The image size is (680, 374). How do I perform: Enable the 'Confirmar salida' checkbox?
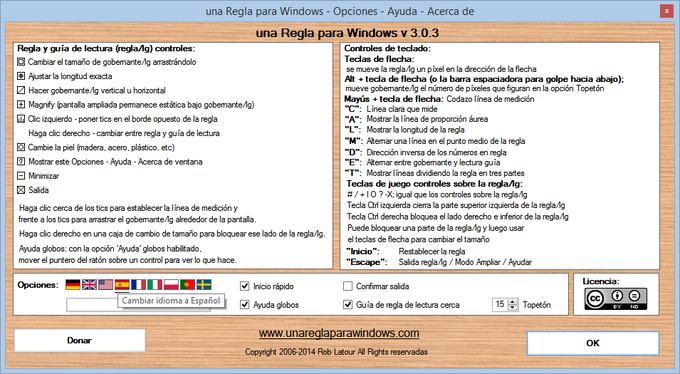(x=347, y=286)
